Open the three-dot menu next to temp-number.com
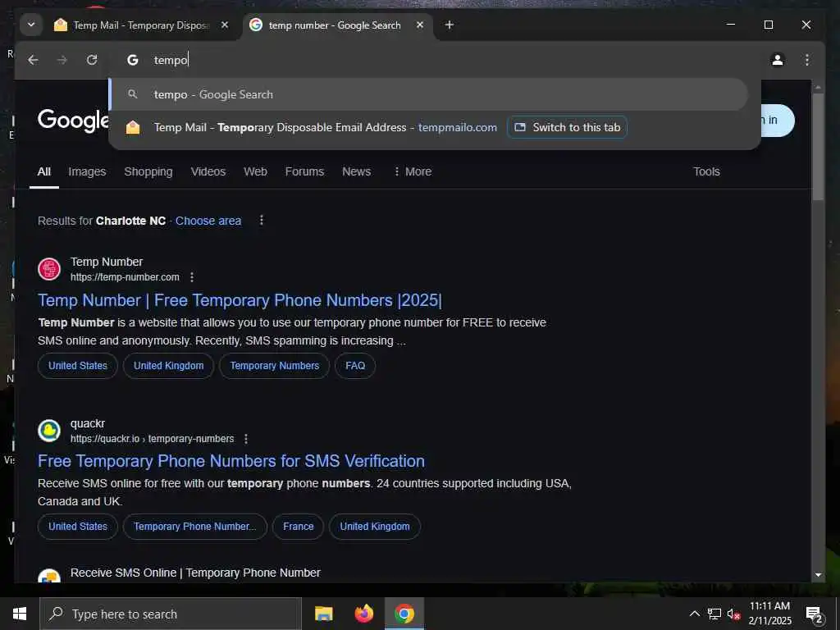The height and width of the screenshot is (630, 840). pyautogui.click(x=192, y=277)
